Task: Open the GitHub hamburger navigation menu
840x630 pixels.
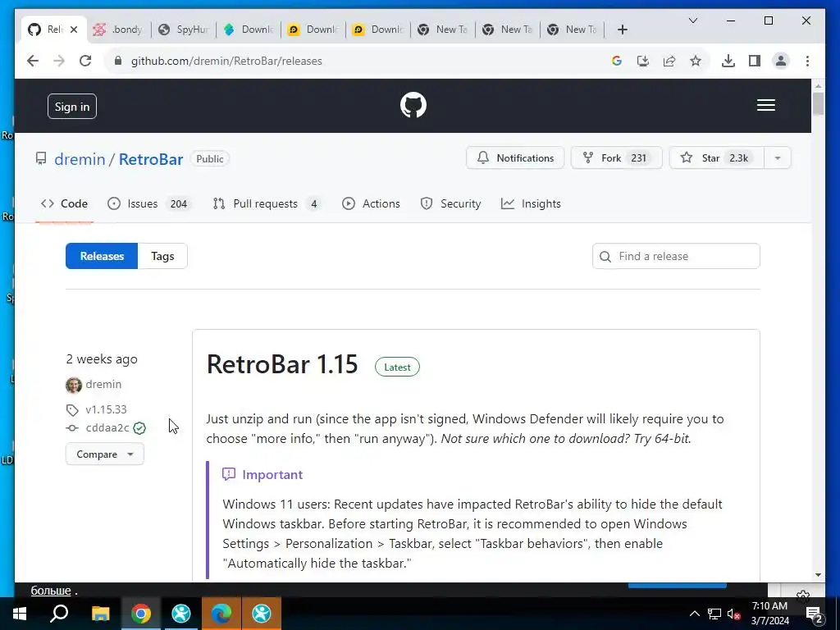Action: click(x=765, y=105)
